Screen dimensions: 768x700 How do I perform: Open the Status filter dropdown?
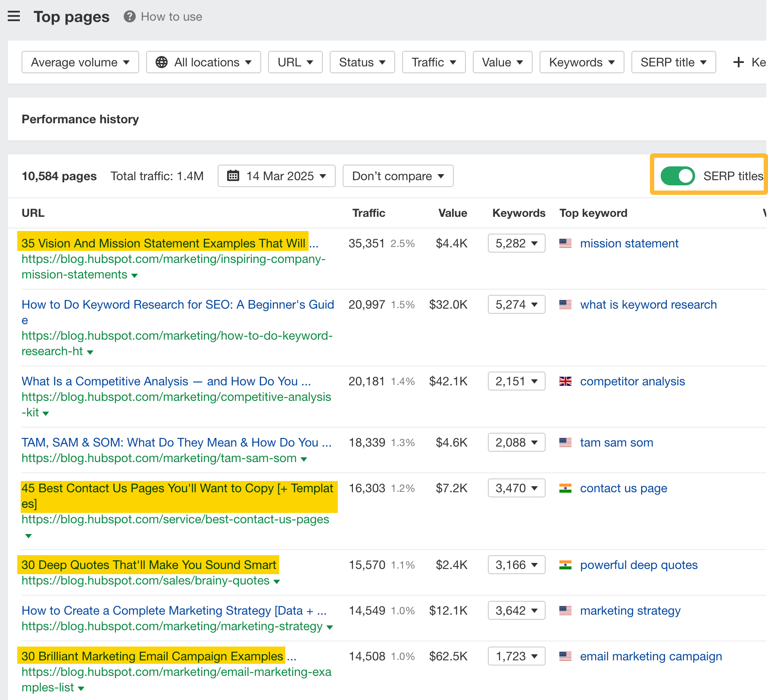click(362, 62)
